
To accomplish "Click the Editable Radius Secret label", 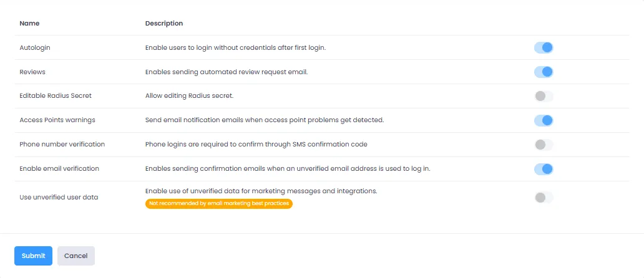I will pos(56,96).
